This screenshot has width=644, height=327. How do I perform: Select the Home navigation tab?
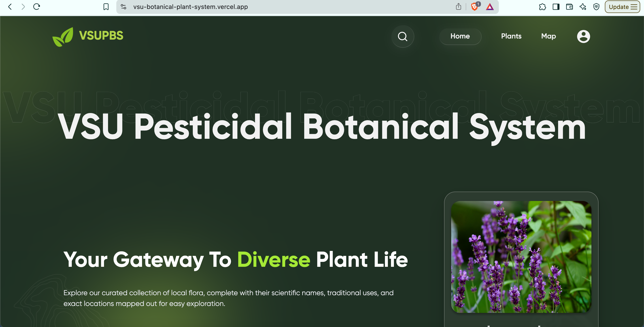[460, 36]
